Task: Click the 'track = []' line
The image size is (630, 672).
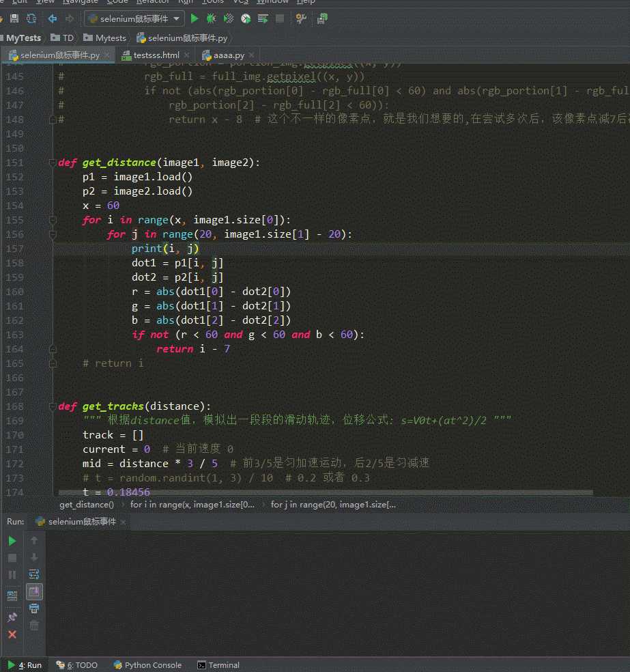Action: [x=113, y=435]
